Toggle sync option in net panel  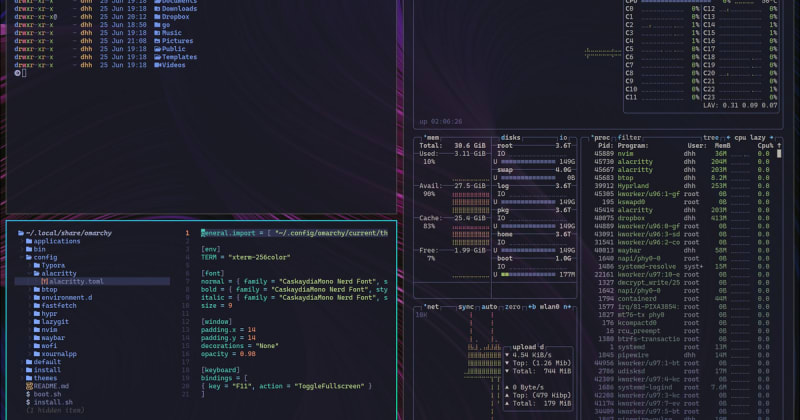[x=467, y=307]
